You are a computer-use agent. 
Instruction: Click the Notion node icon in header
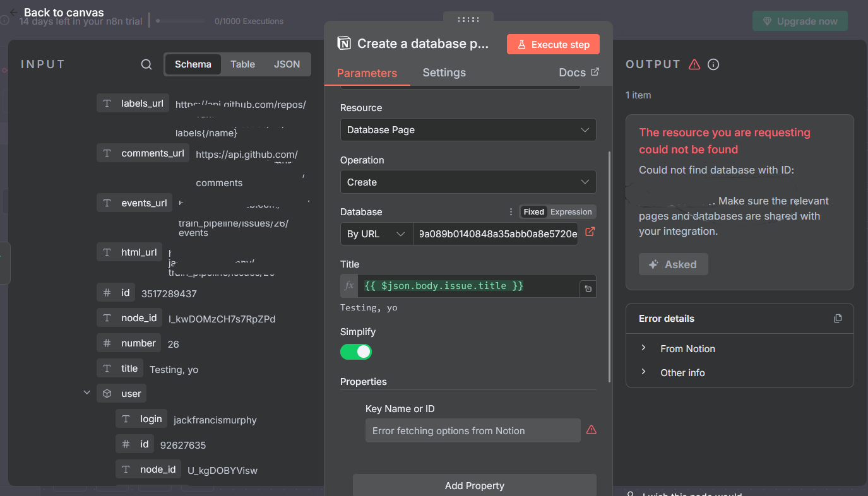(344, 44)
